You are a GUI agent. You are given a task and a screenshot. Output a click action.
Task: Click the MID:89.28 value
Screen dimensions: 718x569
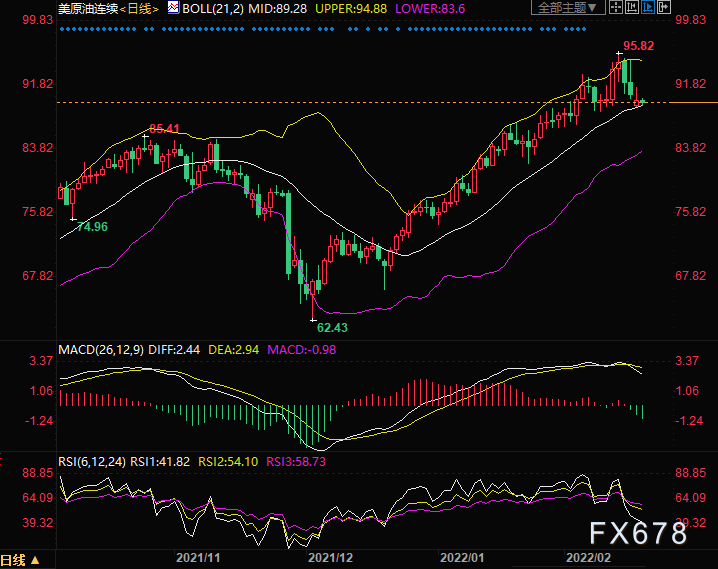point(277,9)
